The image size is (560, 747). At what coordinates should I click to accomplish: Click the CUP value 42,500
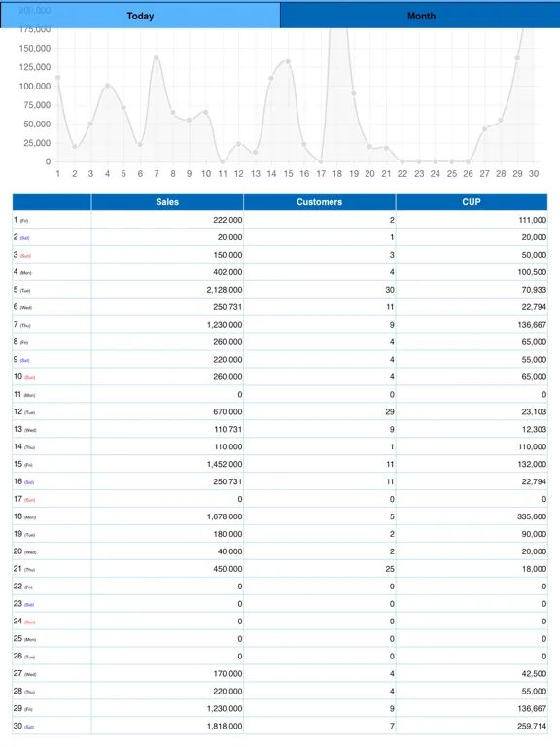click(x=534, y=674)
